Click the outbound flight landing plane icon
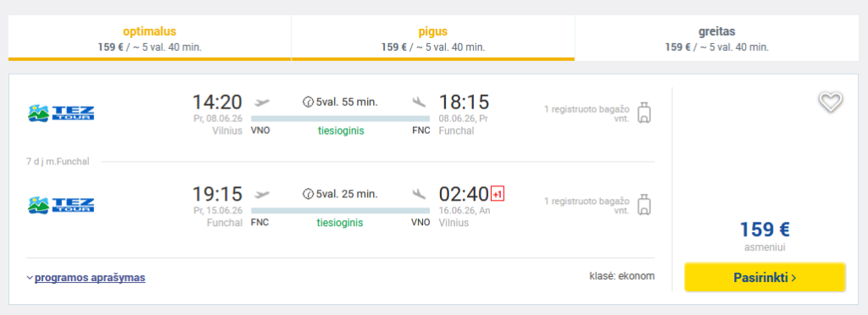Viewport: 868px width, 315px height. (x=420, y=102)
